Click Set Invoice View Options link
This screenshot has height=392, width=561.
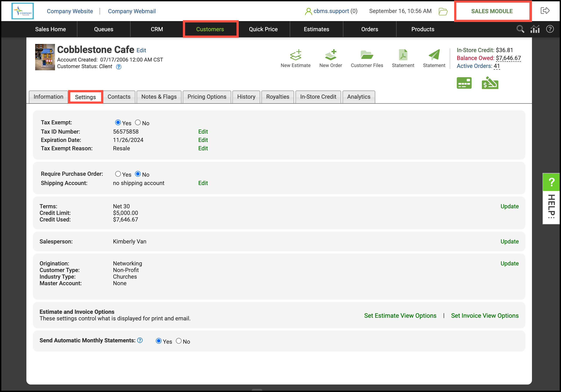(x=484, y=316)
